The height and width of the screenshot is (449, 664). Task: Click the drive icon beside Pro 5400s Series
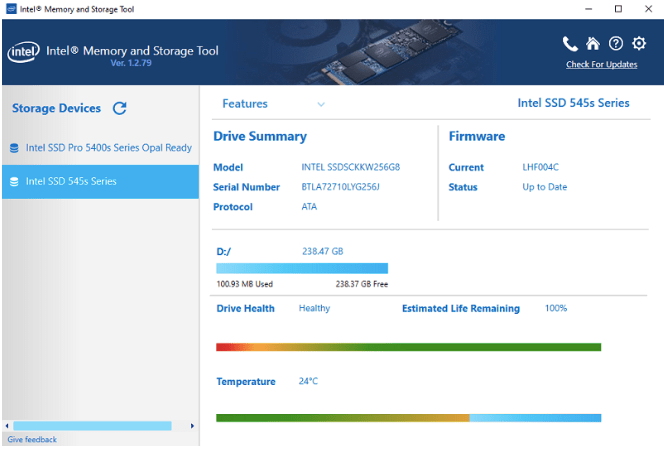point(14,148)
